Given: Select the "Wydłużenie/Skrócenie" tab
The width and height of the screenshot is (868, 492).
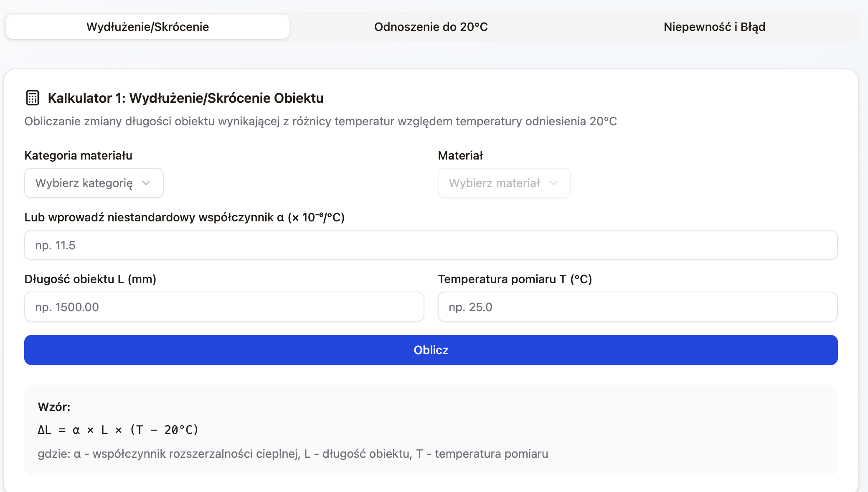Looking at the screenshot, I should [147, 26].
